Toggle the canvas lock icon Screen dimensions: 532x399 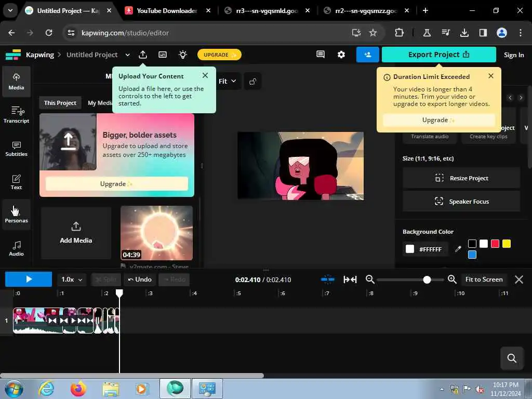pos(252,82)
